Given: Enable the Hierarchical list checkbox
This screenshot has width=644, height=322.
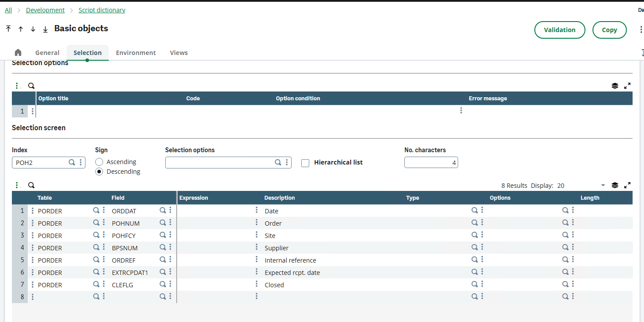Looking at the screenshot, I should [x=305, y=163].
